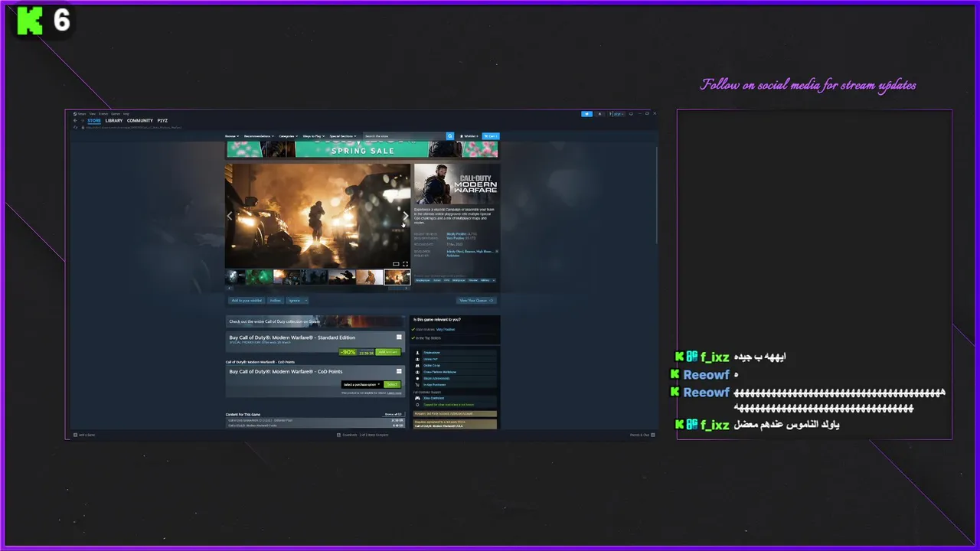The height and width of the screenshot is (551, 980).
Task: Click the Singleplayer feature icon
Action: pos(417,353)
